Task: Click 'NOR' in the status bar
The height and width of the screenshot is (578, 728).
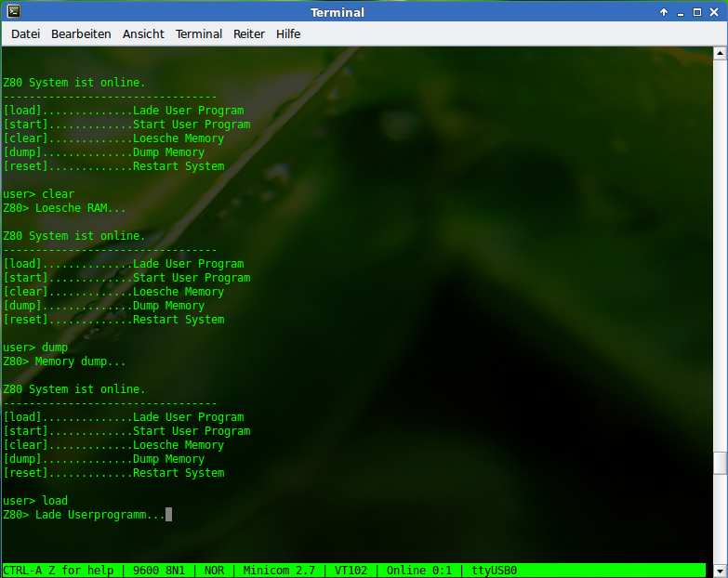Action: pos(214,571)
